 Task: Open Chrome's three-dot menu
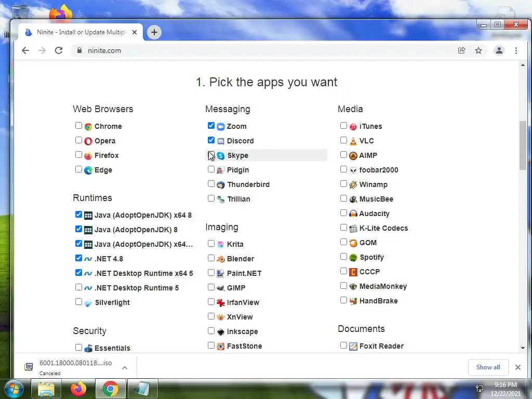point(516,50)
